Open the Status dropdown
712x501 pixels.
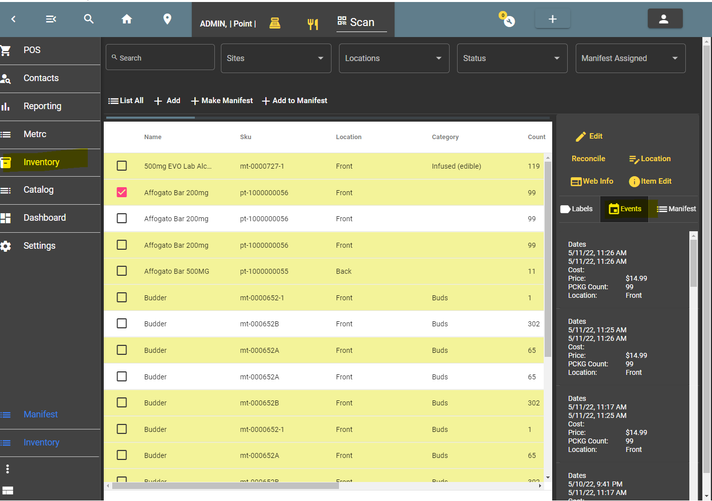(512, 58)
